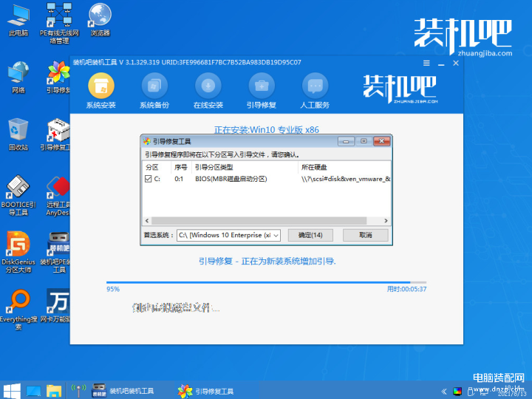Viewport: 532px width, 399px height.
Task: Toggle the C: partition checkbox
Action: click(148, 179)
